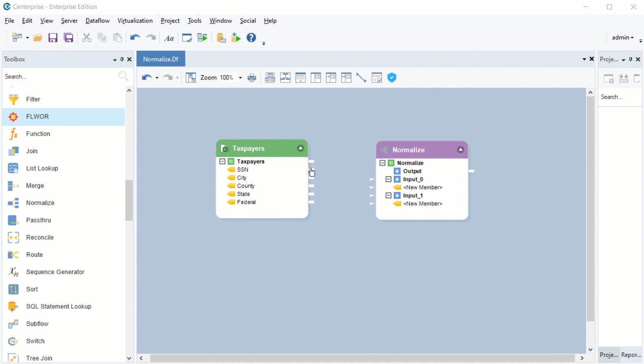Click the Toolbox search field
644x364 pixels.
click(59, 76)
